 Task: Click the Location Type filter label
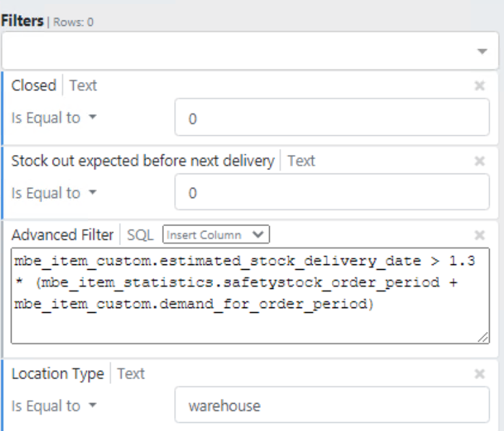click(57, 374)
